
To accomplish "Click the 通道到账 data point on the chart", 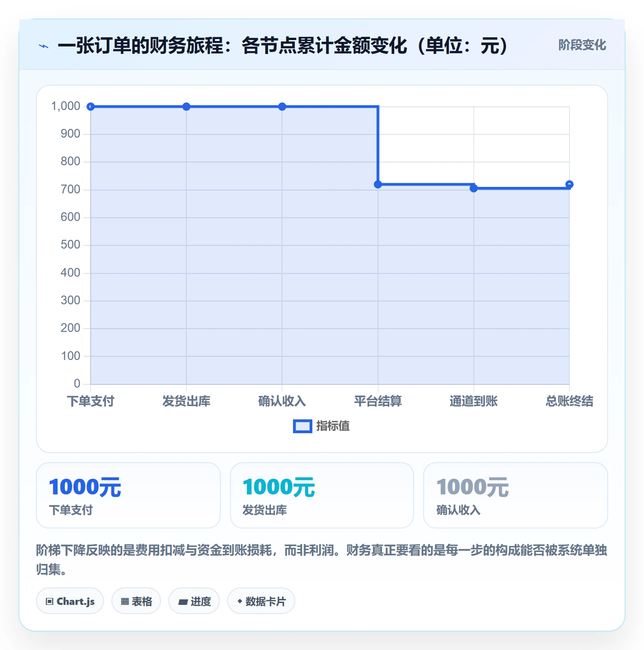I will pyautogui.click(x=474, y=188).
